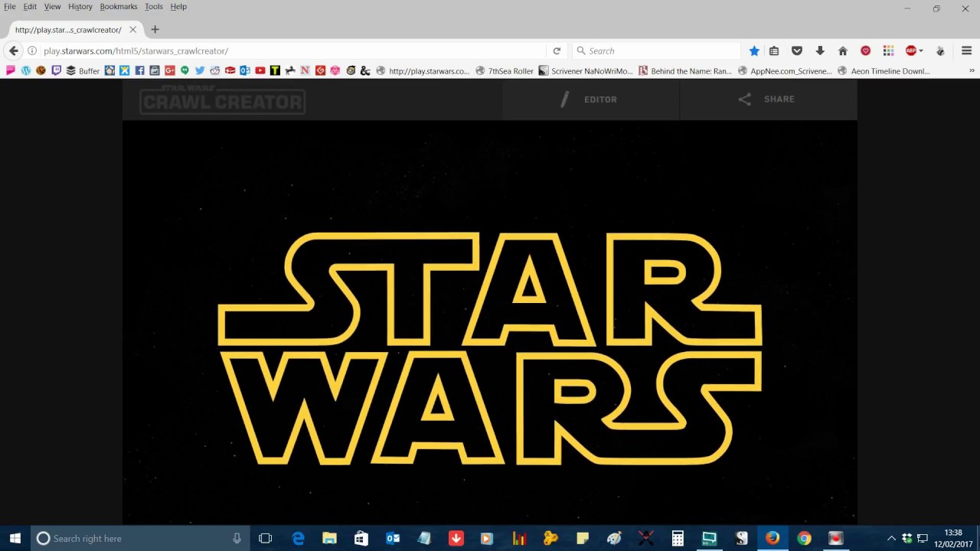Click the colorful grid toolbar icon

tap(888, 51)
